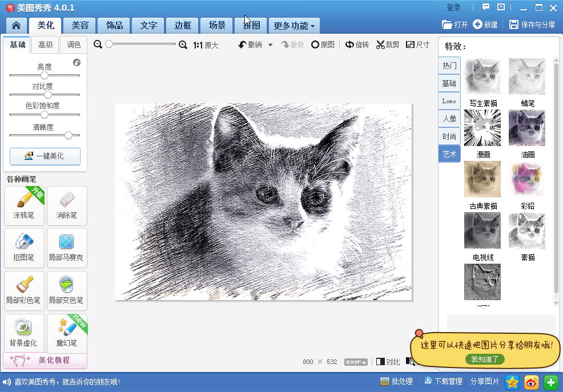Open the 尺寸 resize tool
Screen dimensions: 563x392
417,45
